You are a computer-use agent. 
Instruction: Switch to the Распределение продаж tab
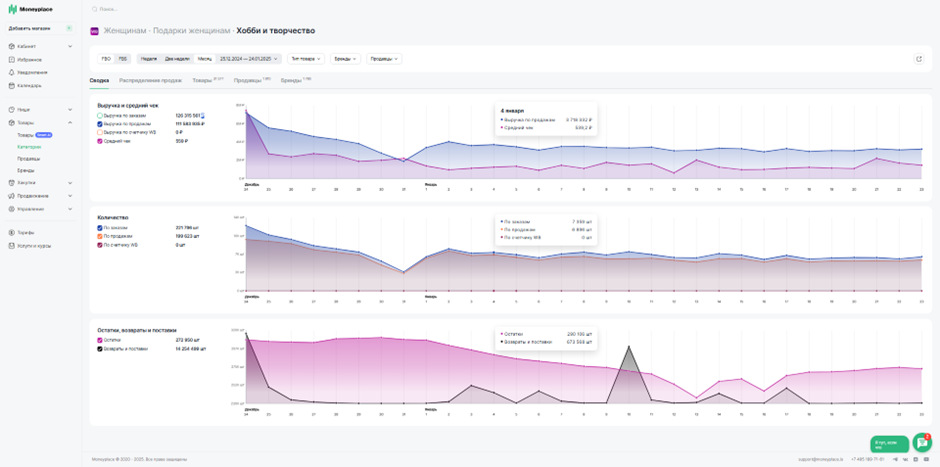(x=150, y=80)
